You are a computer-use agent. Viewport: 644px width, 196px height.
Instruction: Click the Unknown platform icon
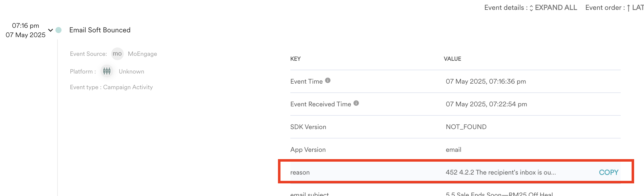[107, 71]
